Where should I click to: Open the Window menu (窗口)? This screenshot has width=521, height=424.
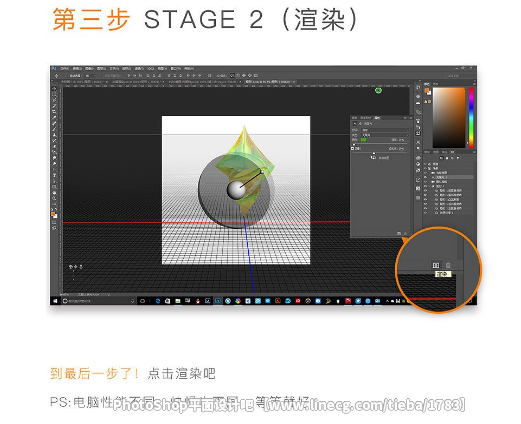(175, 69)
